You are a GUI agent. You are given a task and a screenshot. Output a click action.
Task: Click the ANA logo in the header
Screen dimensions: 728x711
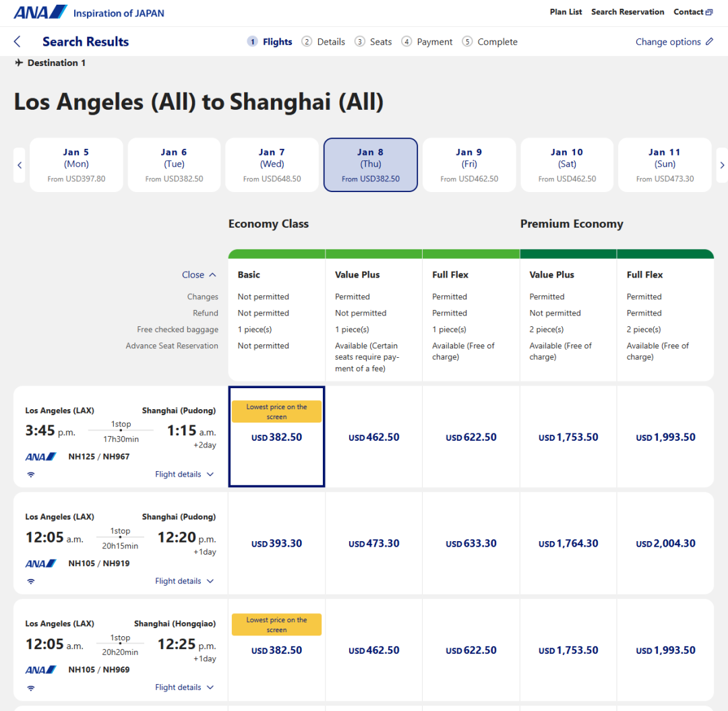tap(40, 12)
